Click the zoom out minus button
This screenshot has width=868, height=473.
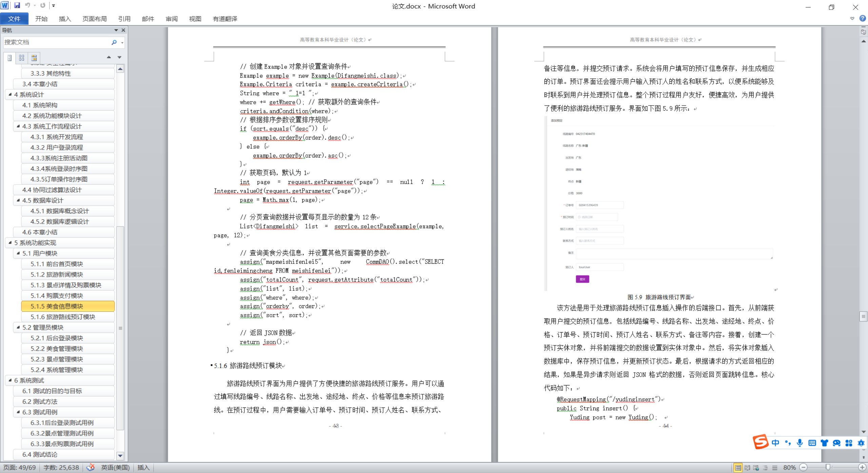[x=803, y=468]
